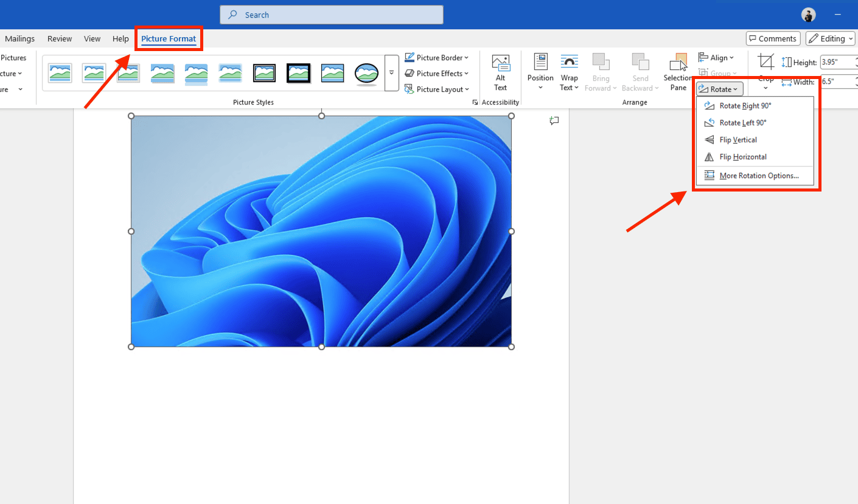Open the Rotate dropdown

[x=719, y=89]
